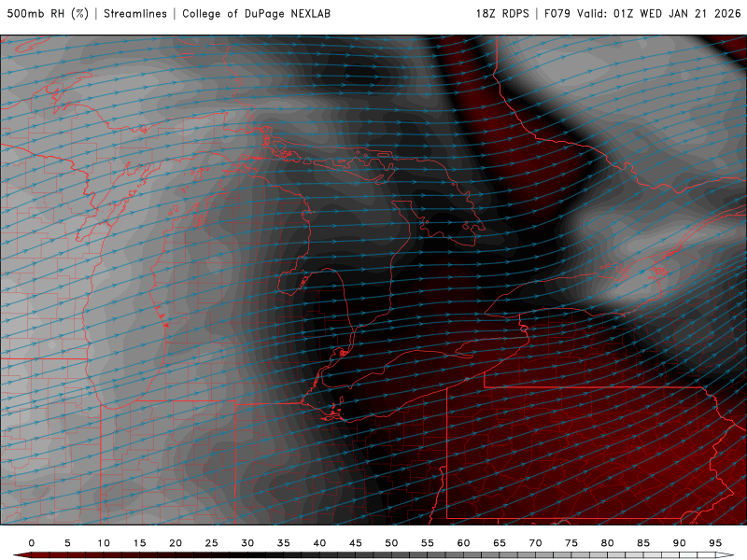Select the "55" color scale label
747x560 pixels.
(428, 543)
